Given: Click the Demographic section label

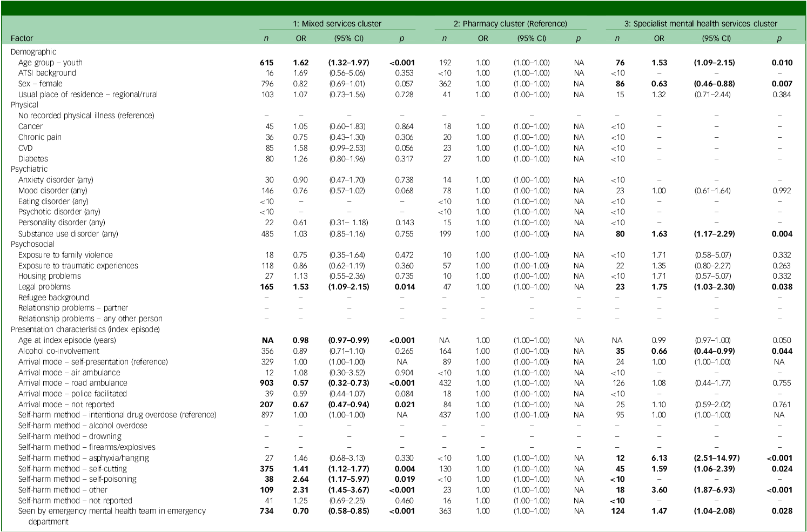Looking at the screenshot, I should (x=33, y=52).
